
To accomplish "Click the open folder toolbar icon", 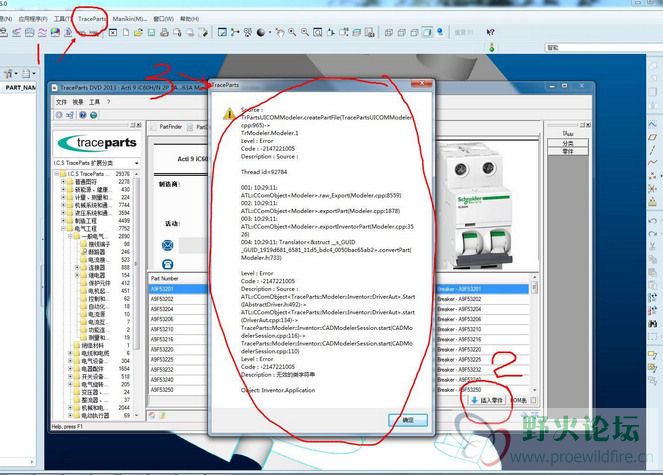I will click(138, 32).
